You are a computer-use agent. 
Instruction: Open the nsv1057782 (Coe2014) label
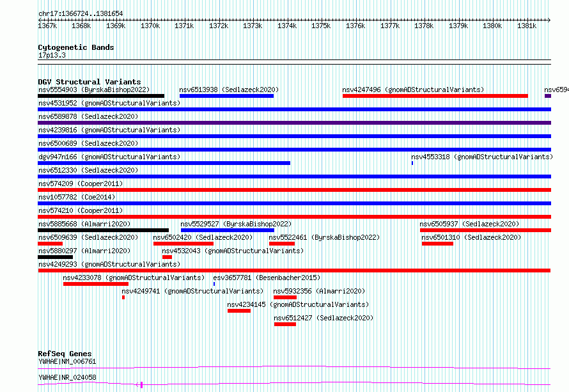click(x=77, y=197)
